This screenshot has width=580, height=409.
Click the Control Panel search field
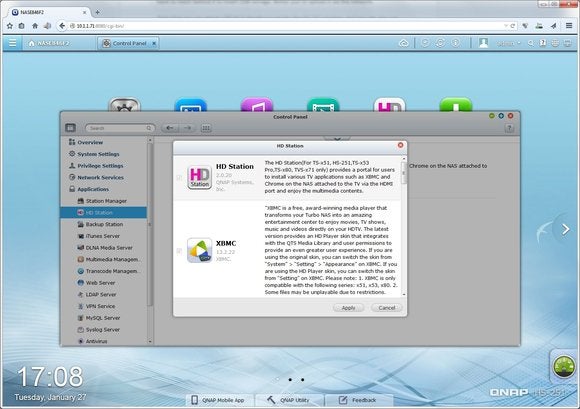pyautogui.click(x=120, y=128)
